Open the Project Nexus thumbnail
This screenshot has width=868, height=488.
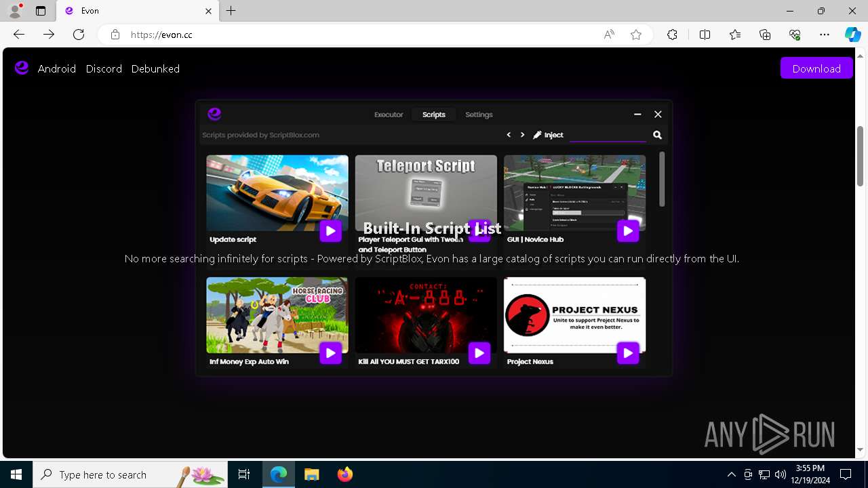[574, 315]
